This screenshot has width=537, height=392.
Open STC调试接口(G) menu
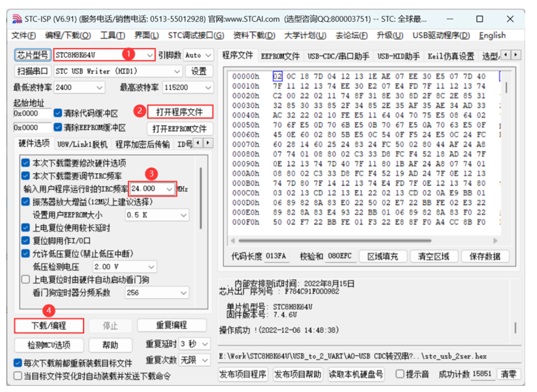(x=196, y=36)
